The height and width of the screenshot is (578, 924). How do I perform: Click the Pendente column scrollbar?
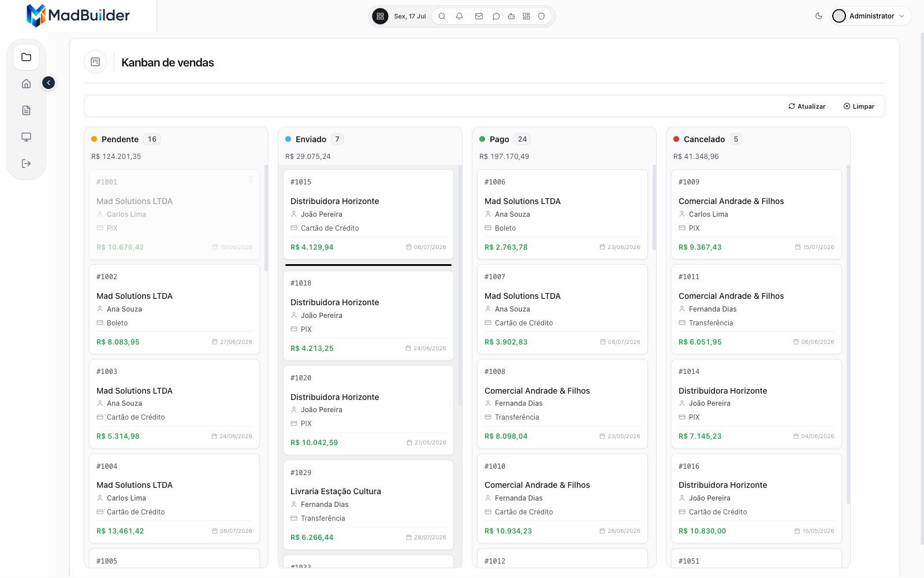(x=266, y=218)
